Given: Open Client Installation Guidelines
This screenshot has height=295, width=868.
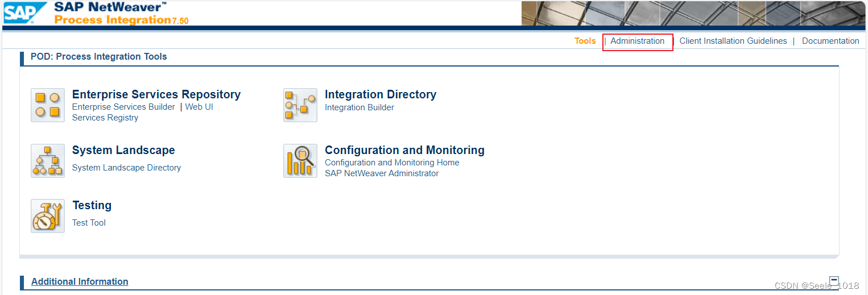Looking at the screenshot, I should pyautogui.click(x=733, y=41).
